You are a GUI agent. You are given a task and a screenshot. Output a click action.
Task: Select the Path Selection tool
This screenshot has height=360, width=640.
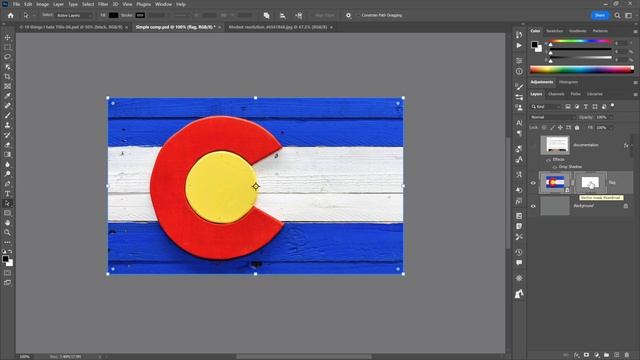[7, 203]
